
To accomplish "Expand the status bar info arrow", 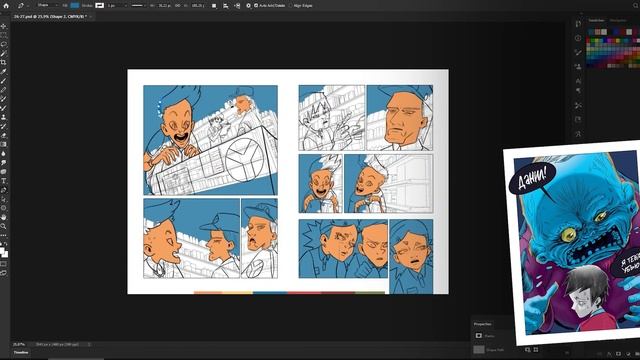I will click(x=89, y=344).
